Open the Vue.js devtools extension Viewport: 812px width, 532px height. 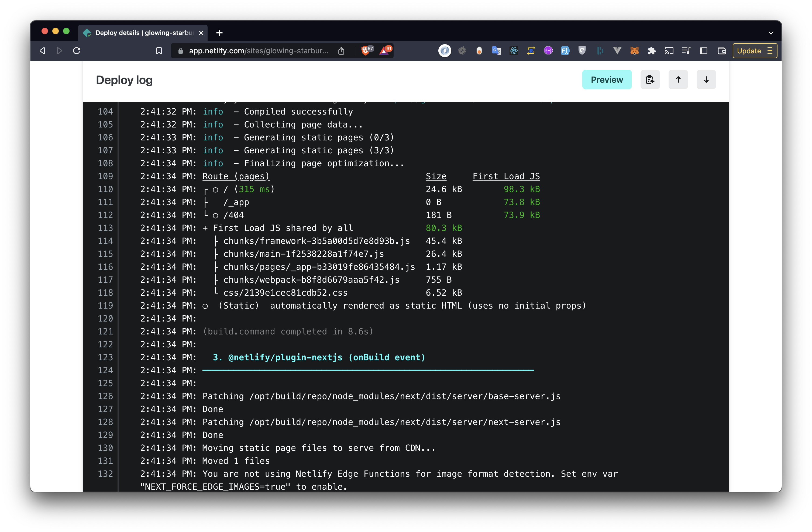[617, 50]
